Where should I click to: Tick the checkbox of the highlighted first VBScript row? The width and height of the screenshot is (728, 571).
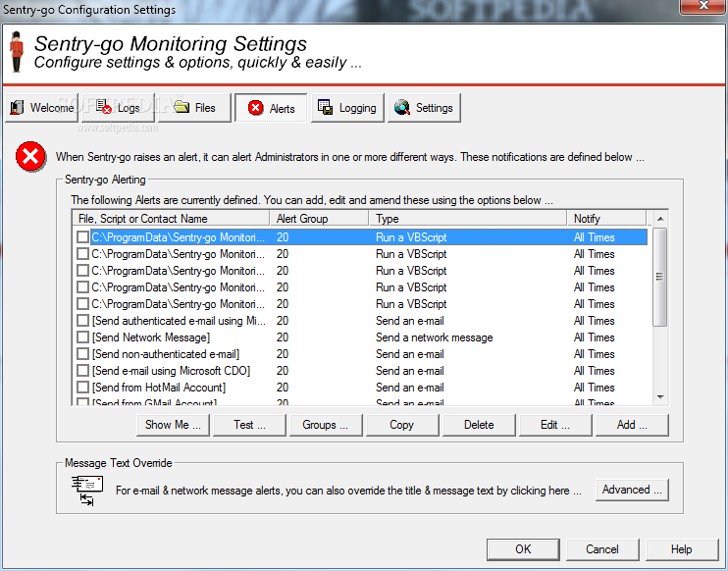(82, 237)
